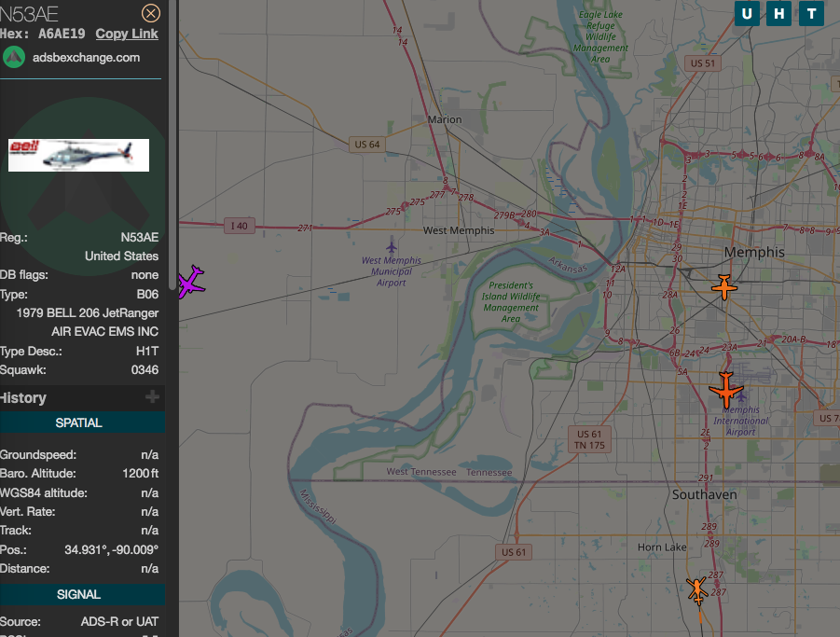This screenshot has width=840, height=637.
Task: Click the AIR EVAC EMS INC operator text
Action: pyautogui.click(x=105, y=332)
